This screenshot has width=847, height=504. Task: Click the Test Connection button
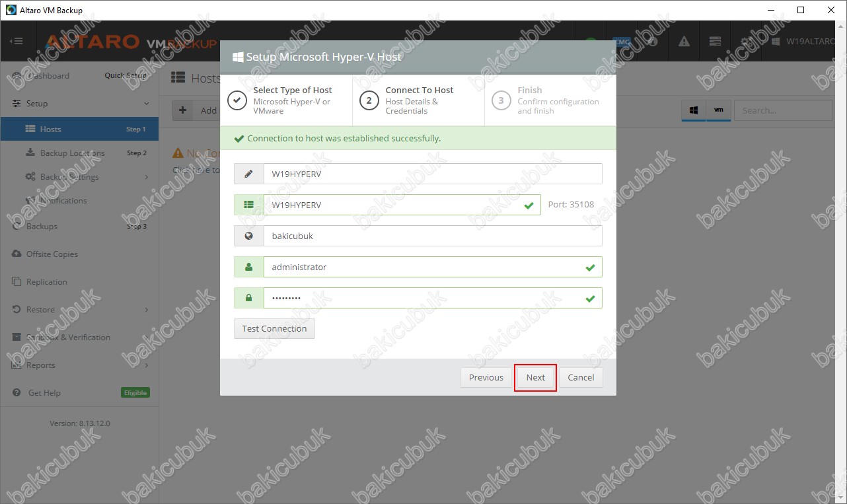point(274,328)
